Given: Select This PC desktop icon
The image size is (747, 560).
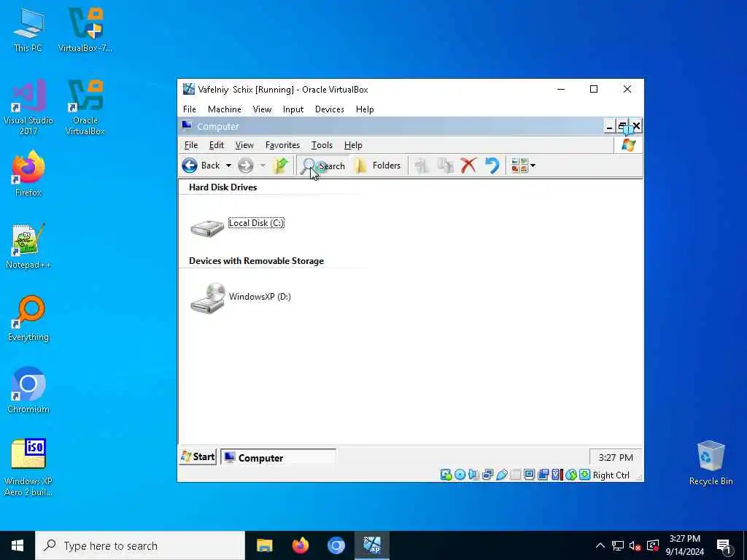Looking at the screenshot, I should point(28,29).
